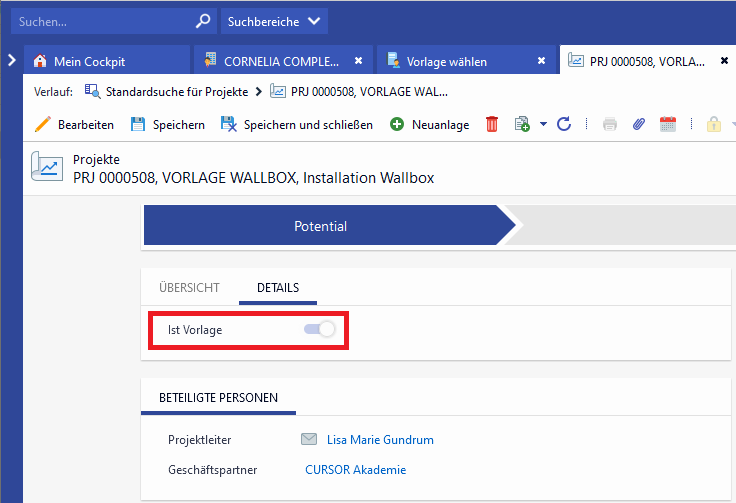Toggle the Ist Vorlage switch
Image resolution: width=736 pixels, height=503 pixels.
(320, 329)
